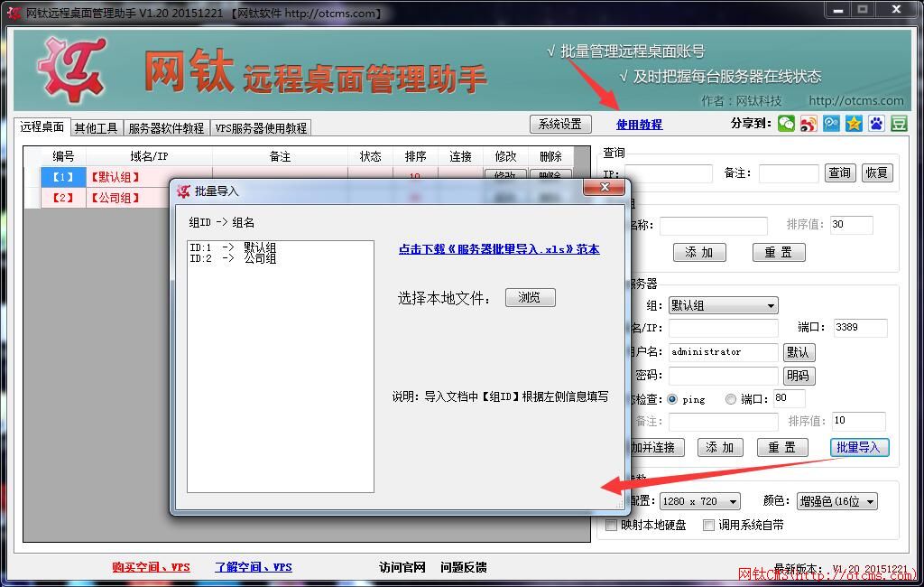Image resolution: width=924 pixels, height=587 pixels.
Task: Select the 端口 status check radio button
Action: tap(731, 397)
